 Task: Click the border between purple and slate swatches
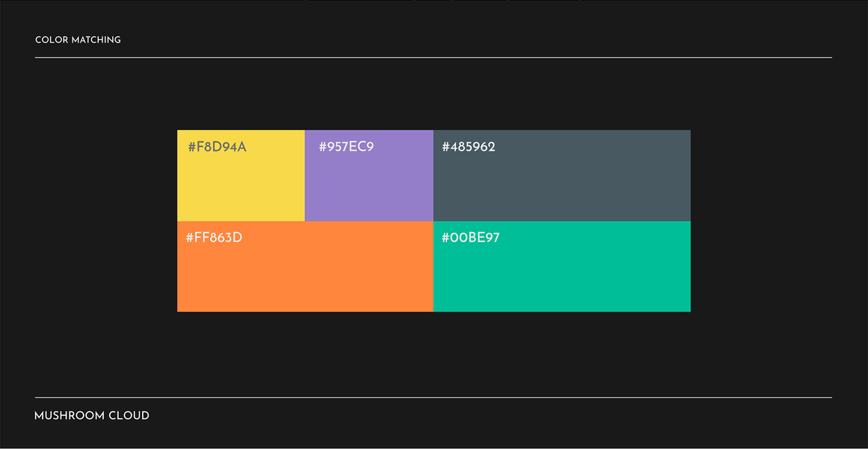coord(434,176)
